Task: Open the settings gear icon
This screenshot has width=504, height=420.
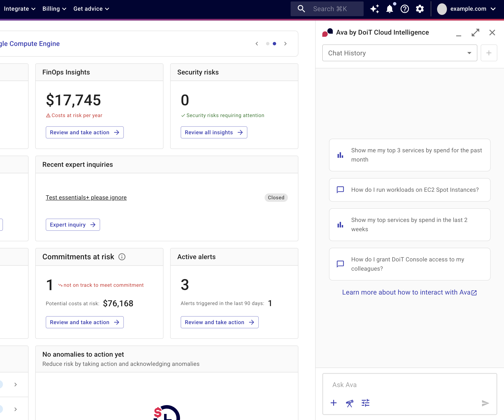Action: 420,9
